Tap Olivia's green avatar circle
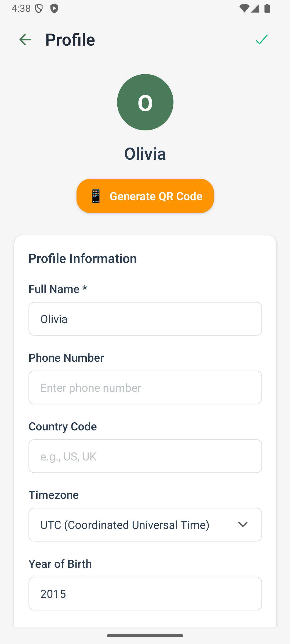Screen dimensions: 290x644 [145, 102]
